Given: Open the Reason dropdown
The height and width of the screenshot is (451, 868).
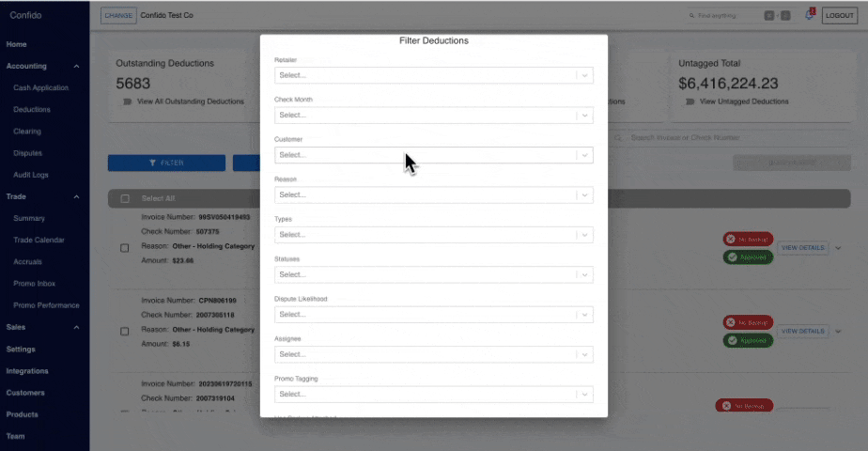Looking at the screenshot, I should point(433,194).
